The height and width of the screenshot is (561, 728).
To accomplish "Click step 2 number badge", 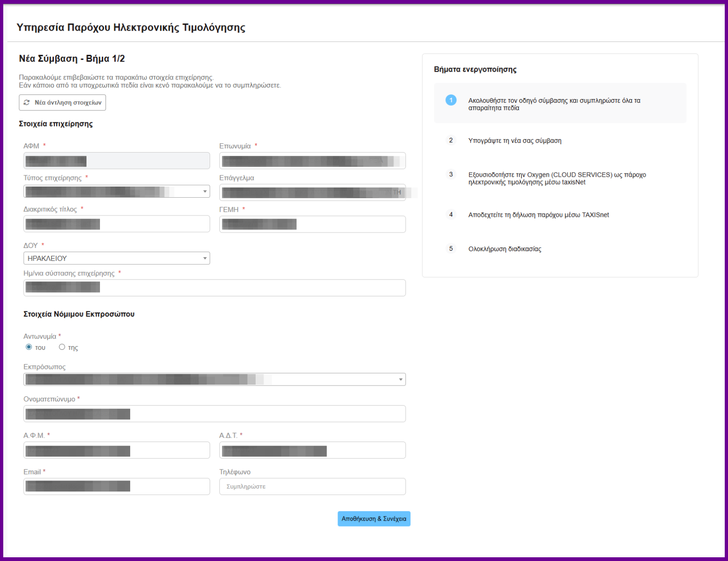I will coord(450,140).
